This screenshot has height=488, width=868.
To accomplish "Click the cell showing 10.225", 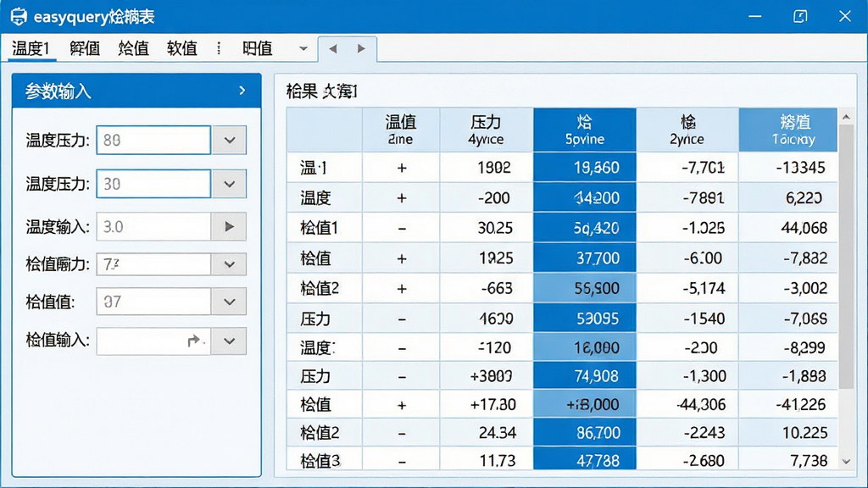I will 787,433.
